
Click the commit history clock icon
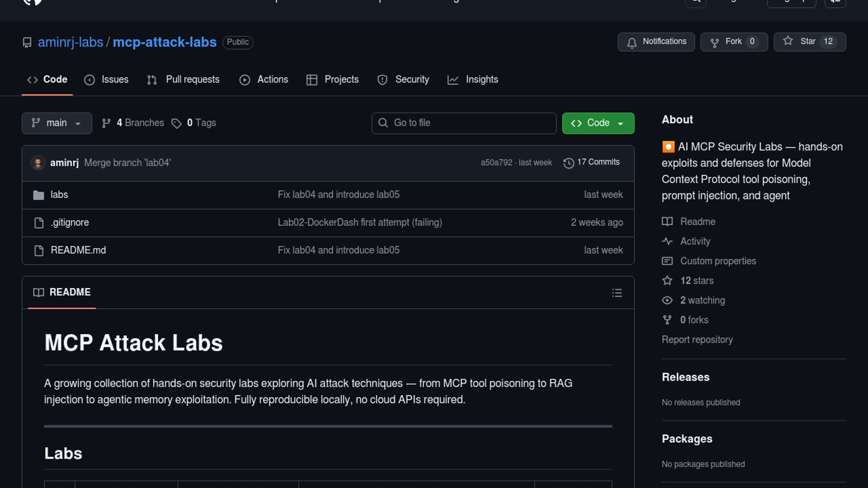click(568, 163)
